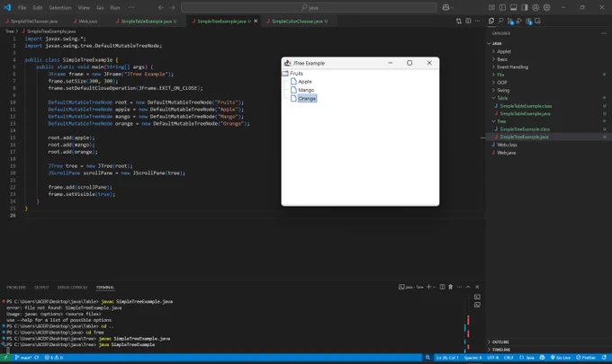Open the Run and Debug view icon
Screen dimensions: 612x364
[x=519, y=21]
